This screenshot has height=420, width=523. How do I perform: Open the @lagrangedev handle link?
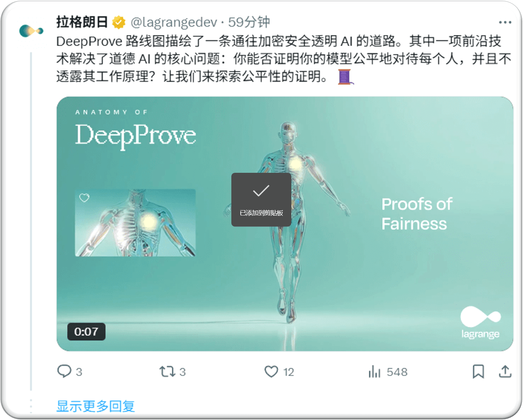pyautogui.click(x=174, y=22)
